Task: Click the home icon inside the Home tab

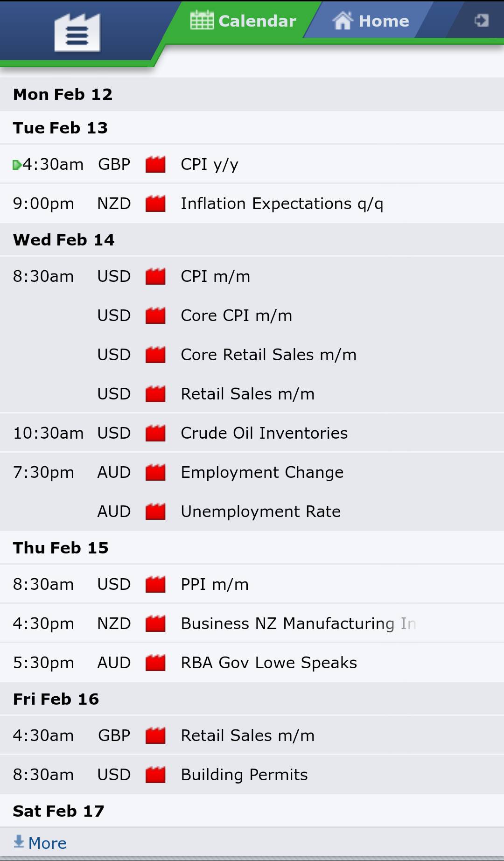Action: (343, 21)
